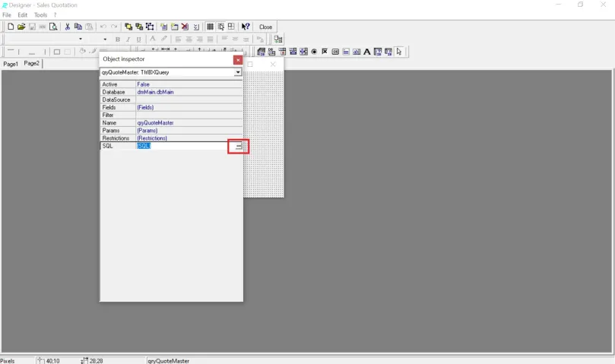
Task: Select the Database property value field
Action: click(x=189, y=92)
